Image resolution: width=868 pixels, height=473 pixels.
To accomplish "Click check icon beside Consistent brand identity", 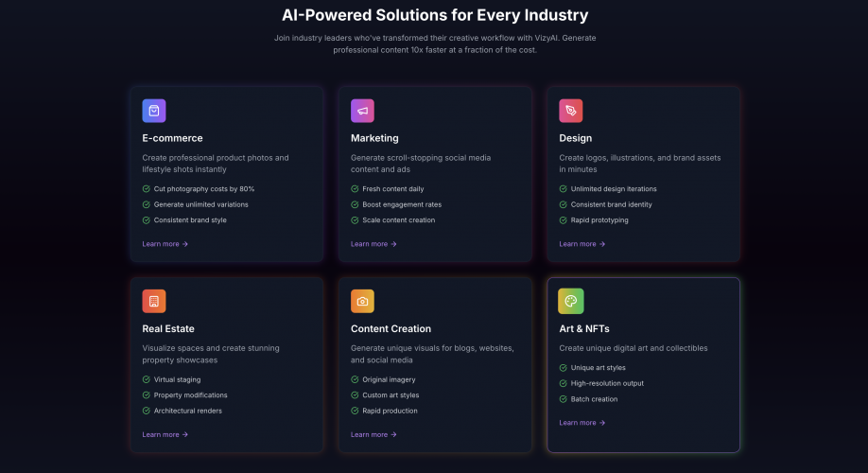I will 563,204.
